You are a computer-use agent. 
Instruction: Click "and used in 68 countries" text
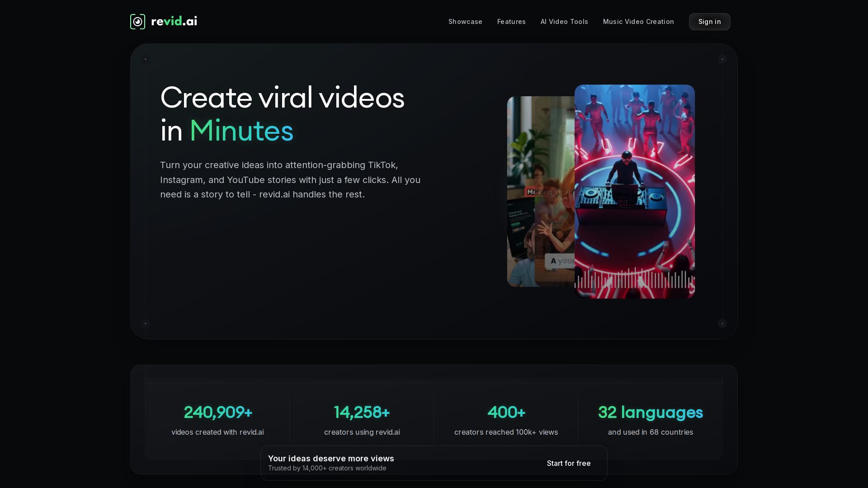click(650, 432)
